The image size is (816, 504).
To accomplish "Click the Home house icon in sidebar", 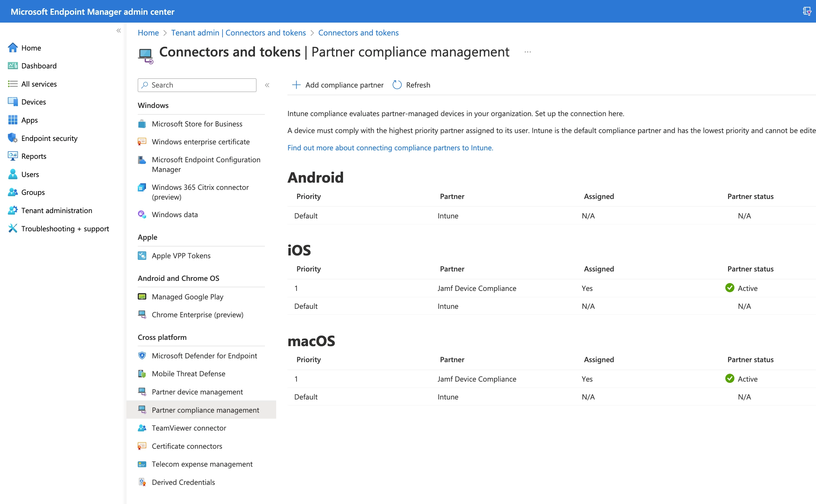I will pyautogui.click(x=13, y=48).
